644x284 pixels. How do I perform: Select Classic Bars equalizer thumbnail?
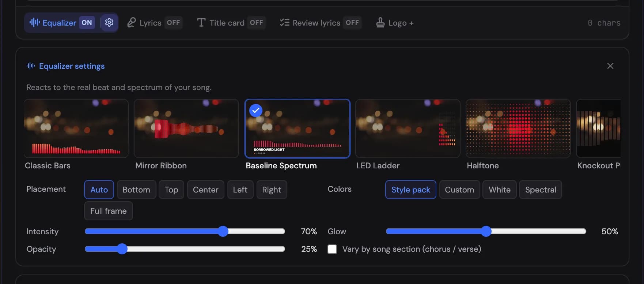point(76,128)
